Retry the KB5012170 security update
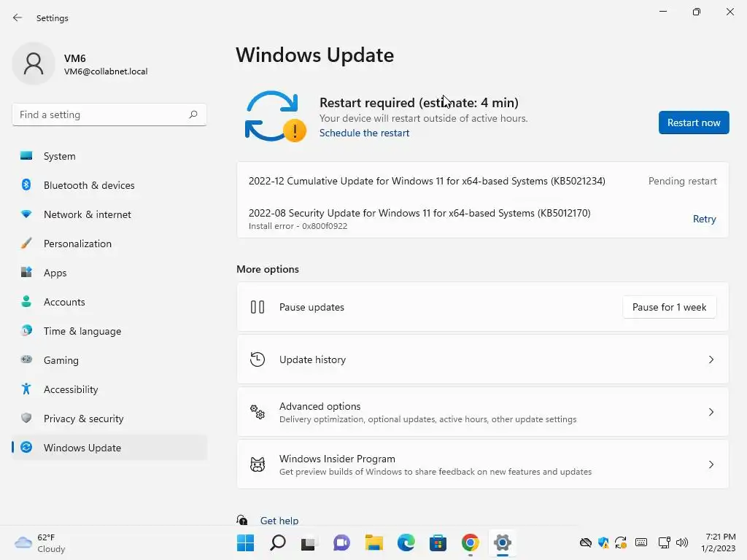 click(x=704, y=219)
